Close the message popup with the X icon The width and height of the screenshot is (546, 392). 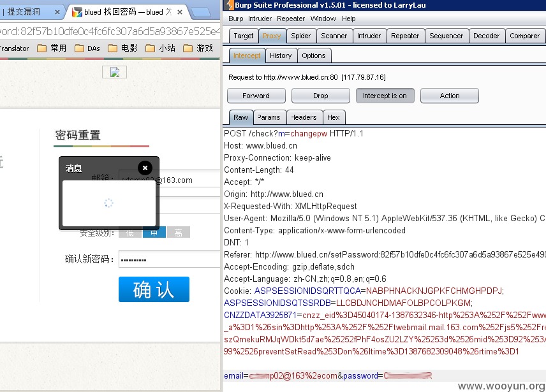[x=145, y=168]
